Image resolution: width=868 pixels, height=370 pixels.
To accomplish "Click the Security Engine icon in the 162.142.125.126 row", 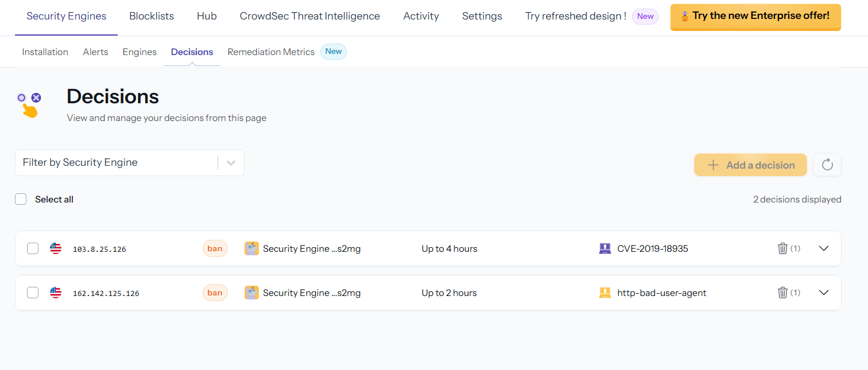I will (251, 293).
